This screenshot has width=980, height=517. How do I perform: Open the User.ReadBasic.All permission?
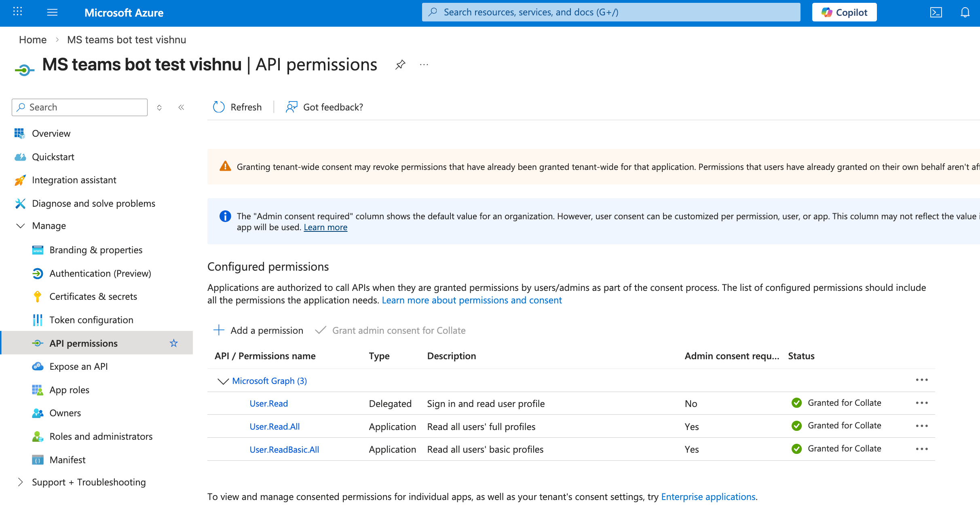coord(284,450)
